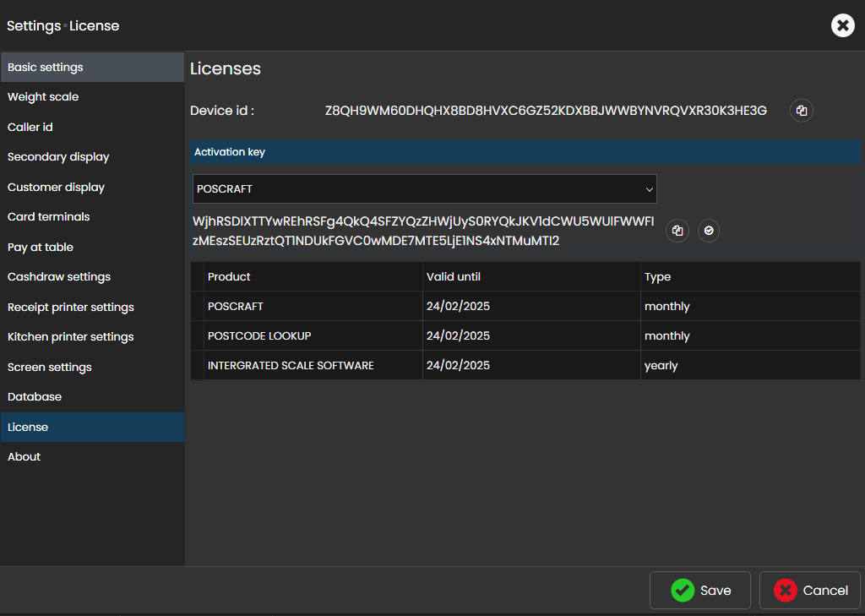Close the Settings window with X icon
The width and height of the screenshot is (865, 616).
[842, 25]
